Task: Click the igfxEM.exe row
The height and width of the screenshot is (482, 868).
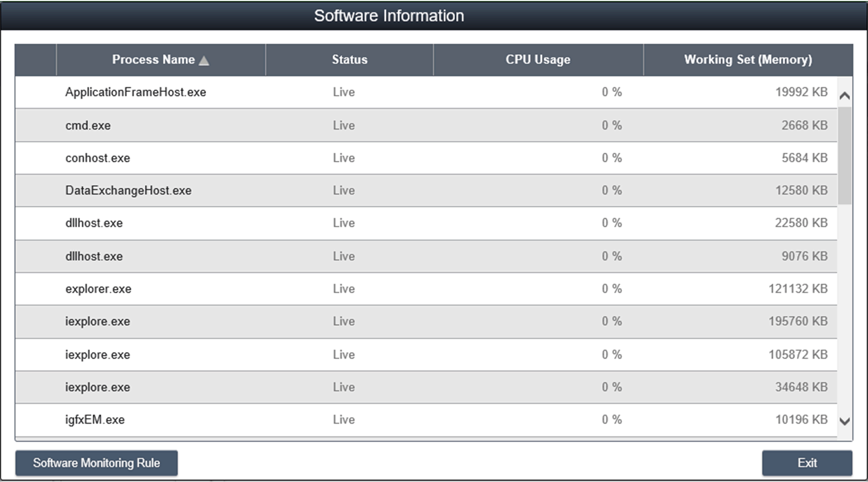Action: (x=95, y=420)
